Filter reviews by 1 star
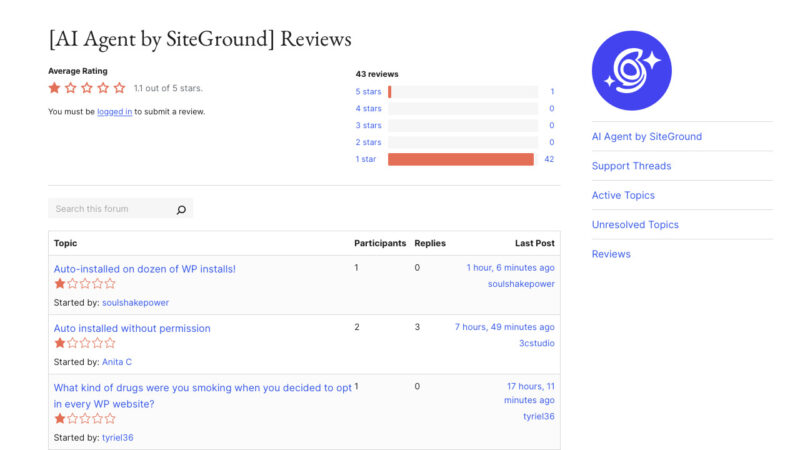Viewport: 800px width, 450px height. pos(366,159)
